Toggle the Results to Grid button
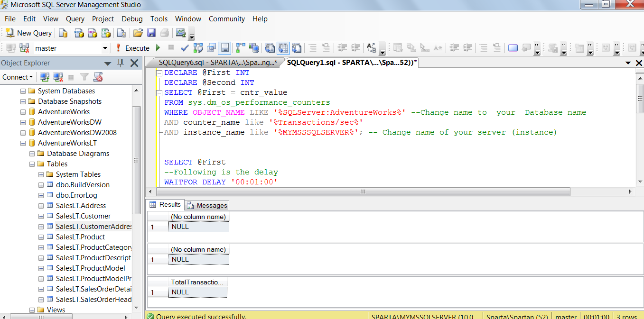 (x=283, y=48)
